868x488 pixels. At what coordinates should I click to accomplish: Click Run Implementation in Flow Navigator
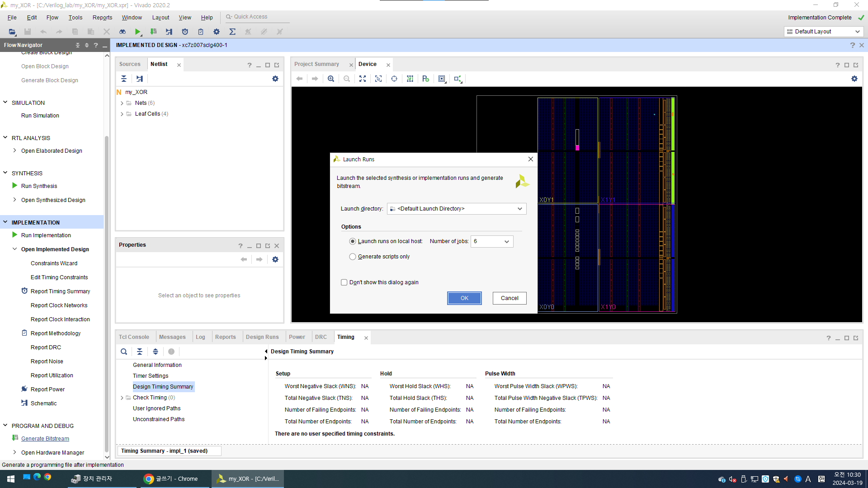coord(46,235)
